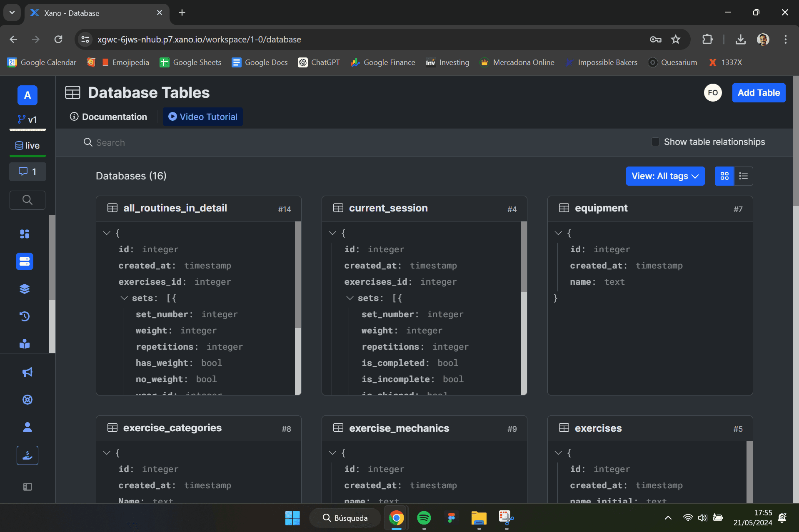Open the Database icon in left sidebar

(25, 261)
